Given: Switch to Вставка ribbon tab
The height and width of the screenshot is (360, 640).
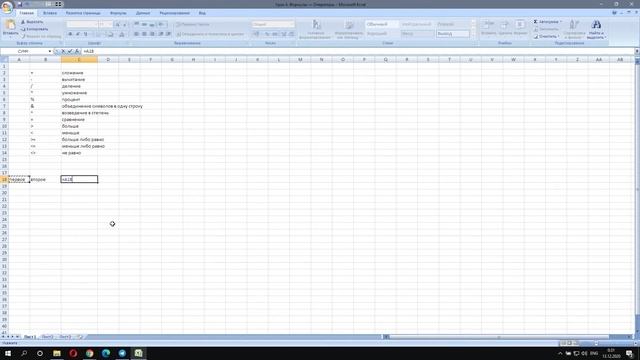Looking at the screenshot, I should 50,13.
